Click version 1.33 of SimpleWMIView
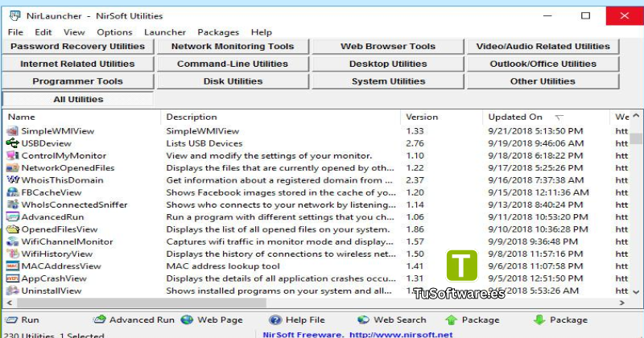Image resolution: width=644 pixels, height=338 pixels. (415, 131)
